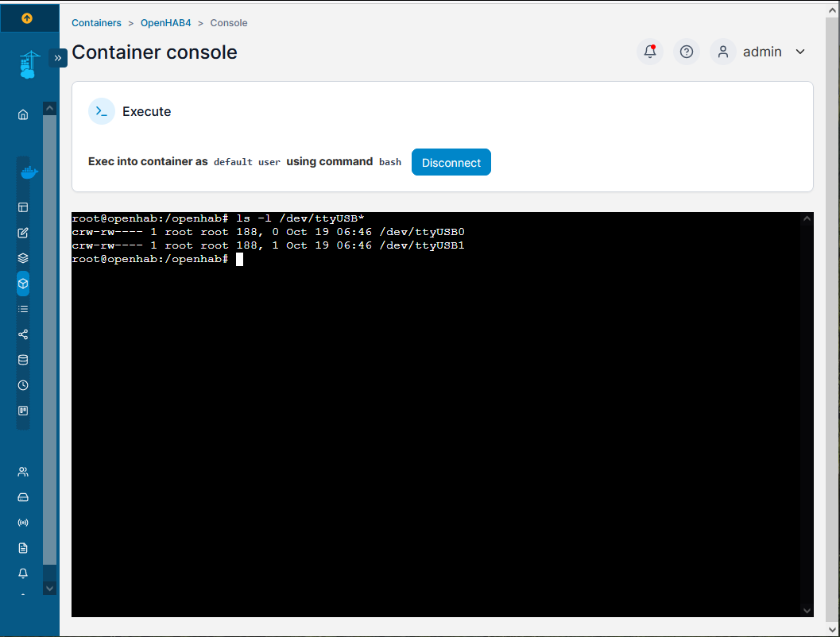Click the admin username label
The width and height of the screenshot is (840, 637).
[x=762, y=52]
